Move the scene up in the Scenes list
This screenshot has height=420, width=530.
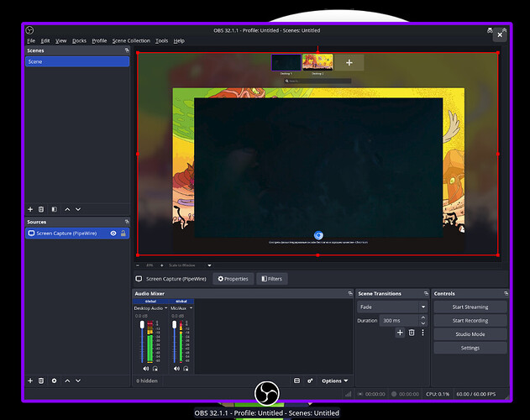(67, 209)
